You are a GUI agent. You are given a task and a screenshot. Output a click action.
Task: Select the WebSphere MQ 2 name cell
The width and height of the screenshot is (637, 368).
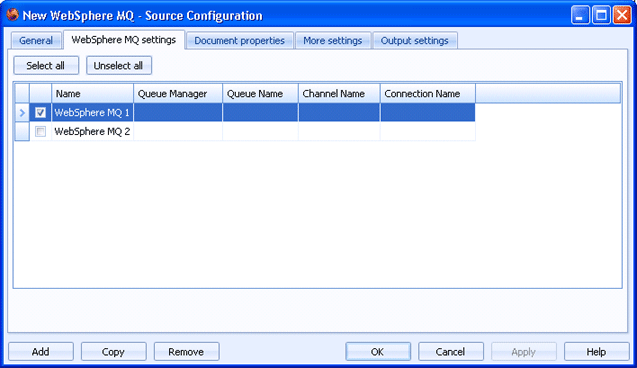pos(92,131)
